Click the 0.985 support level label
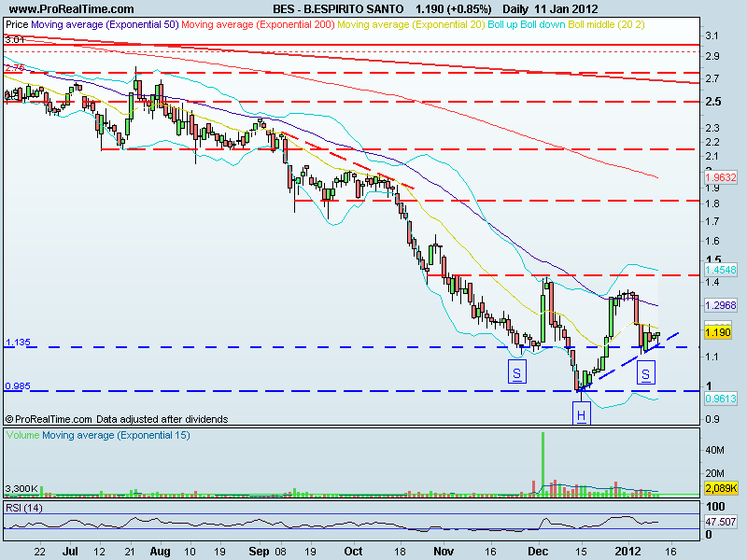Screen dimensions: 747x560 click(x=18, y=385)
